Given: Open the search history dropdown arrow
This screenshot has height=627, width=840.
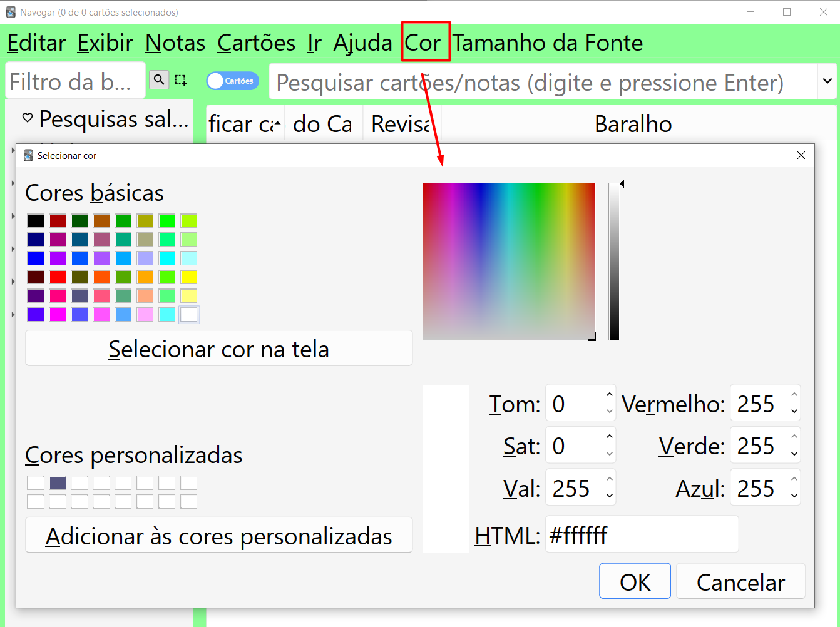Looking at the screenshot, I should (x=827, y=81).
